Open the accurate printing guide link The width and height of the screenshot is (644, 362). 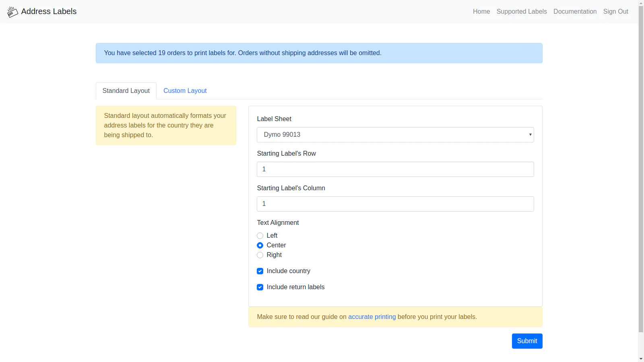[372, 317]
